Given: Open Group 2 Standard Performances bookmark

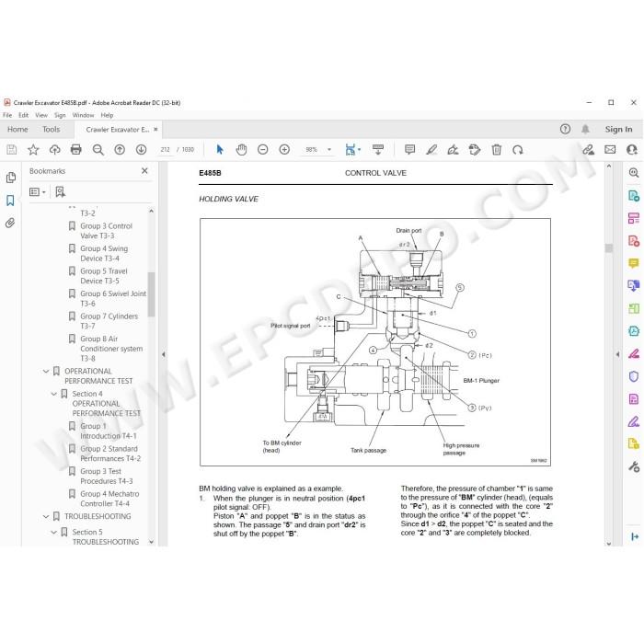Looking at the screenshot, I should [110, 454].
